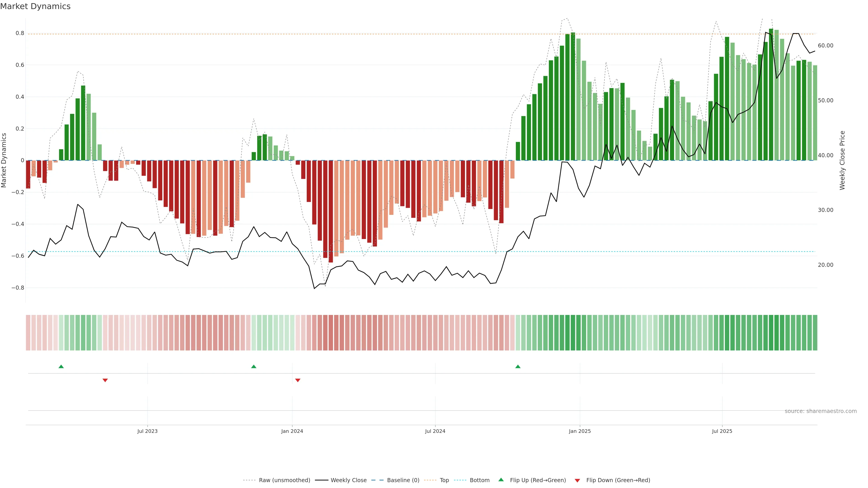868x488 pixels.
Task: Click the second green Flip Up marker near Jan 2024
Action: pos(254,366)
